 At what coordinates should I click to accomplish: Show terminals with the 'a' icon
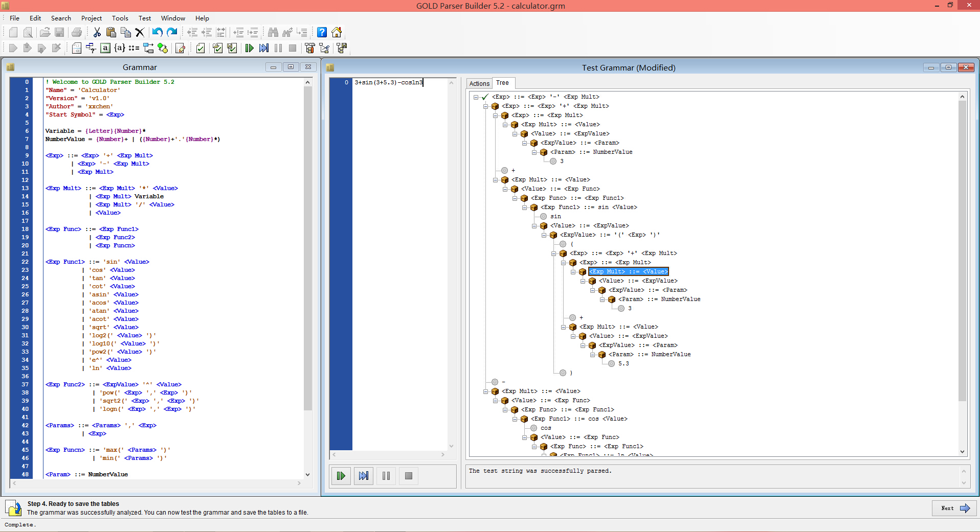105,48
